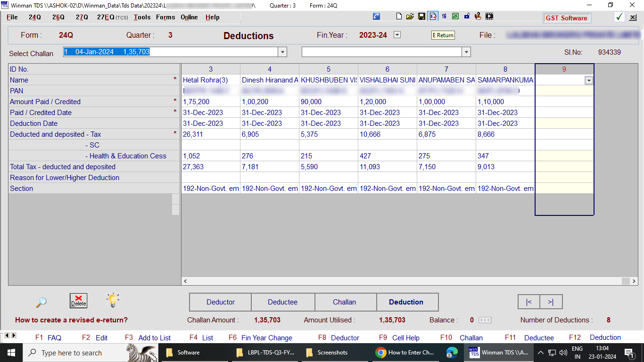Open the Tools menu
The image size is (644, 362).
coord(142,17)
